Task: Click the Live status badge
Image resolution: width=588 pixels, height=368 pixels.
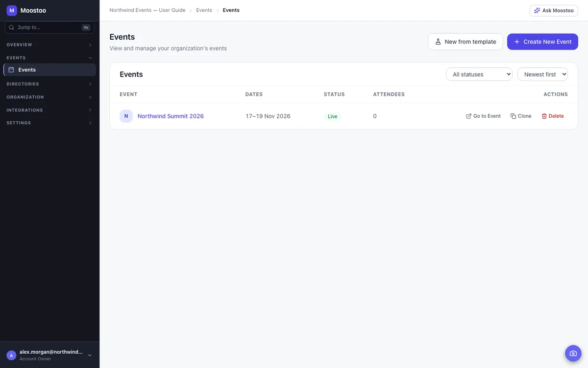Action: pos(333,116)
